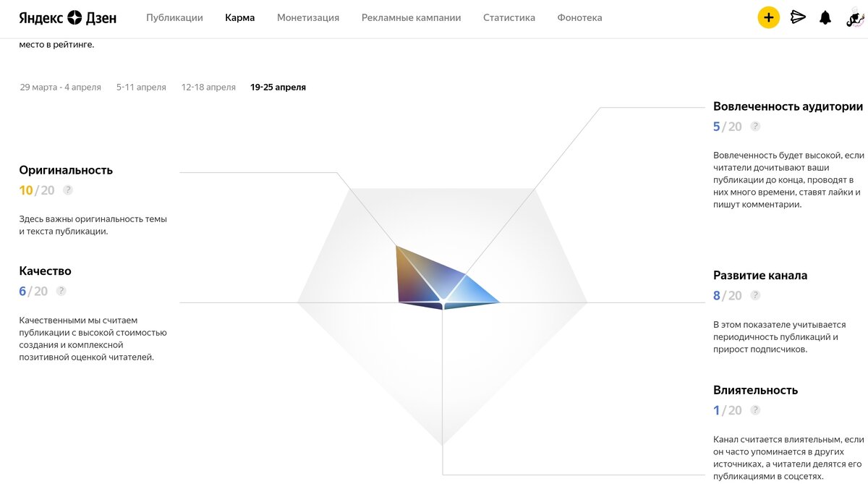Image resolution: width=868 pixels, height=484 pixels.
Task: Show help for Оригинальность score
Action: coord(68,190)
